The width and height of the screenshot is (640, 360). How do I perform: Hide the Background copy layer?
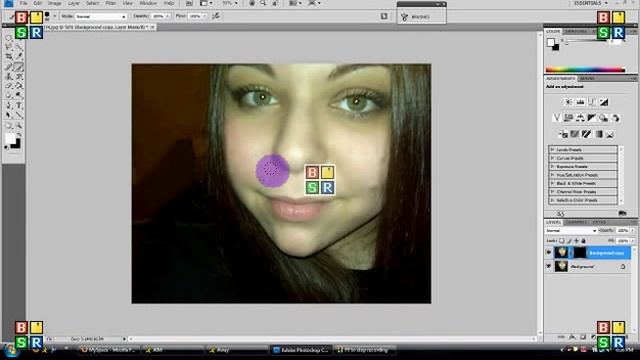coord(549,253)
